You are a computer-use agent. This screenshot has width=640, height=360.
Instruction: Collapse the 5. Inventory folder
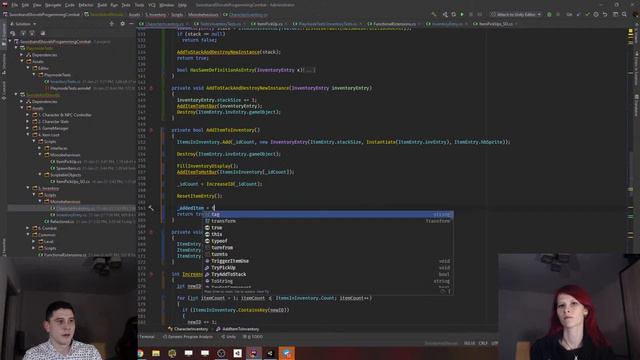click(x=28, y=188)
